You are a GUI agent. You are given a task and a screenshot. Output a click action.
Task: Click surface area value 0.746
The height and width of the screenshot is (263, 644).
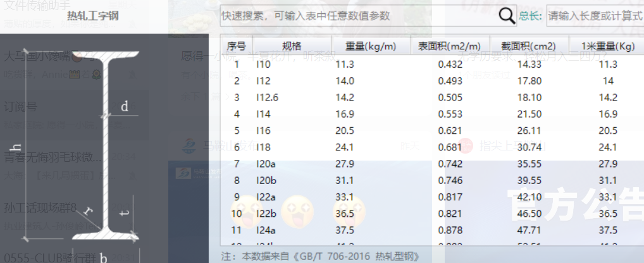450,181
